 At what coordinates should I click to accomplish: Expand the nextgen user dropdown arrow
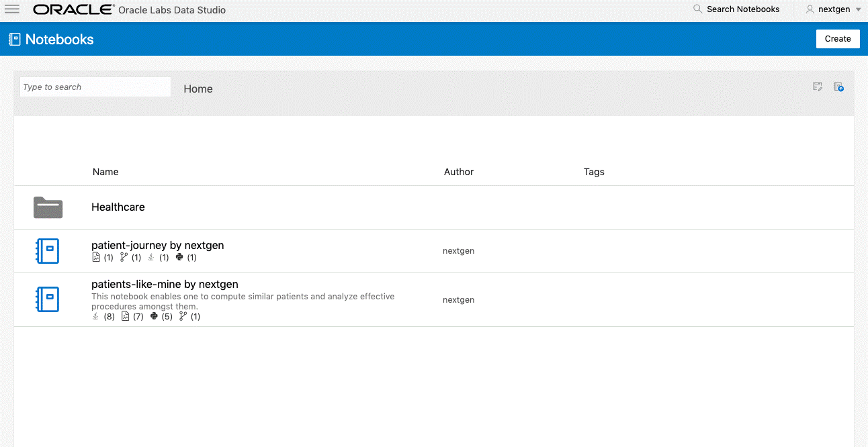(x=858, y=10)
